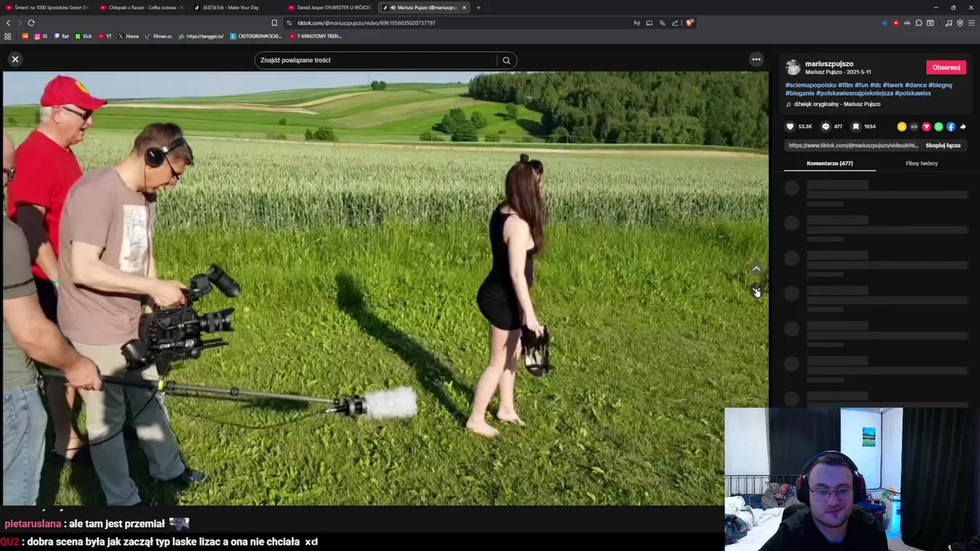The height and width of the screenshot is (551, 980).
Task: Close the Mariusz Pujszo browser tab
Action: tap(464, 8)
